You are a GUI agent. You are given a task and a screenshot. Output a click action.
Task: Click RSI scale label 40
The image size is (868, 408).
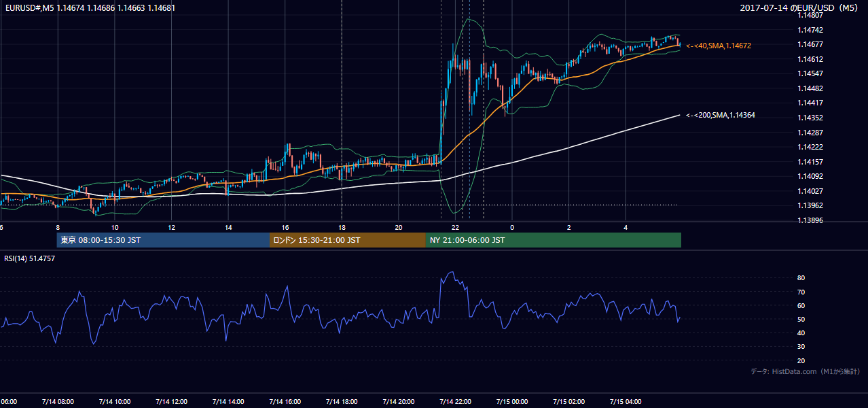coord(801,333)
